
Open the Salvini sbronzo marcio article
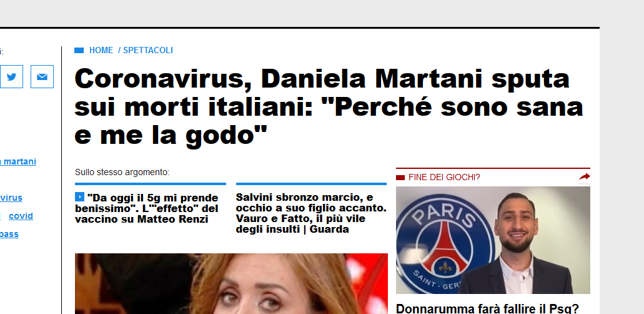tap(311, 213)
